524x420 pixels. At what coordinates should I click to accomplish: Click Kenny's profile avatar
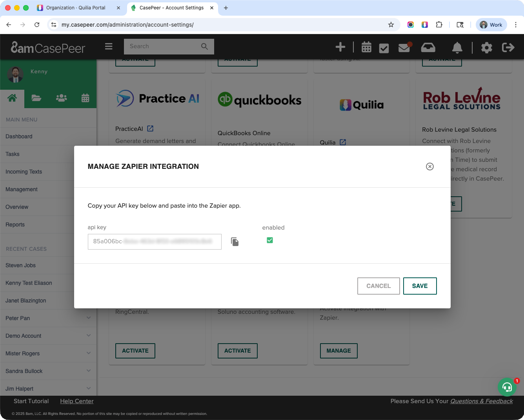pyautogui.click(x=15, y=74)
